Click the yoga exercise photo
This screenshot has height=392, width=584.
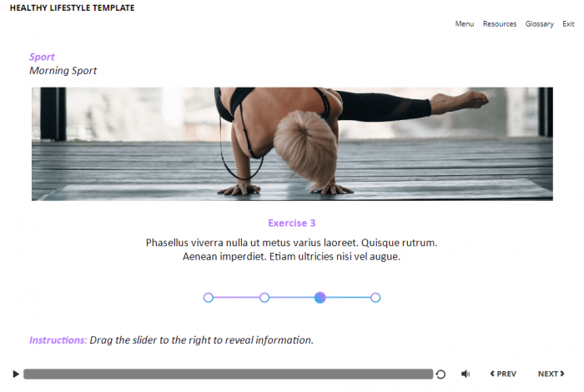(x=292, y=144)
